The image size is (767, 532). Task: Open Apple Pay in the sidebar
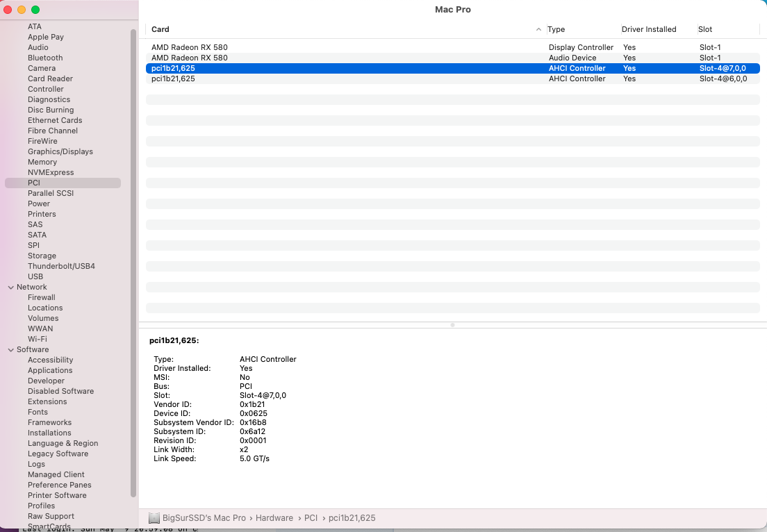[46, 38]
